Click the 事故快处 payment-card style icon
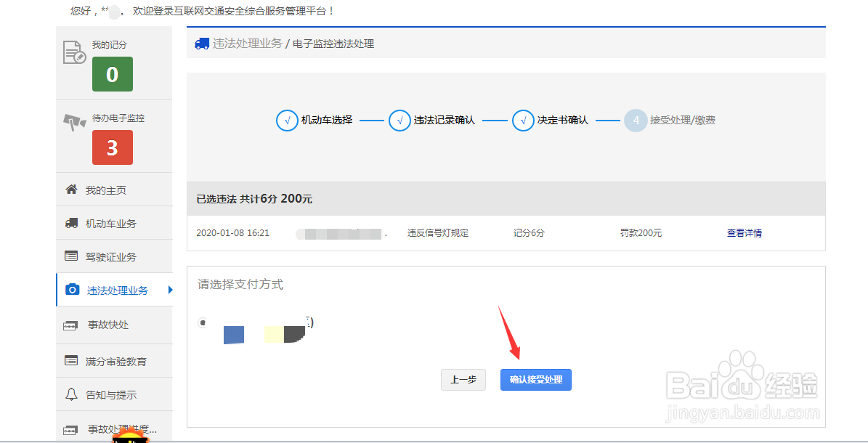 point(72,325)
